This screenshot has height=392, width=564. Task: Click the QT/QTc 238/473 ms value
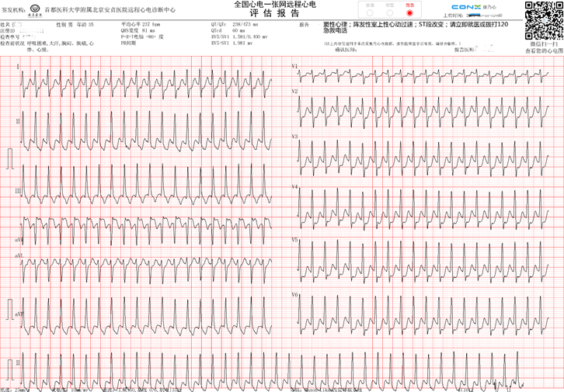[x=235, y=24]
